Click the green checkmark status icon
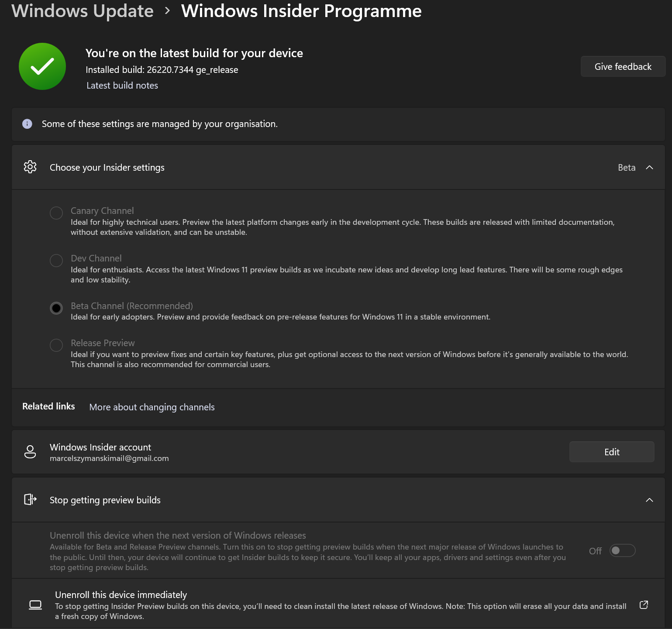 click(x=42, y=66)
